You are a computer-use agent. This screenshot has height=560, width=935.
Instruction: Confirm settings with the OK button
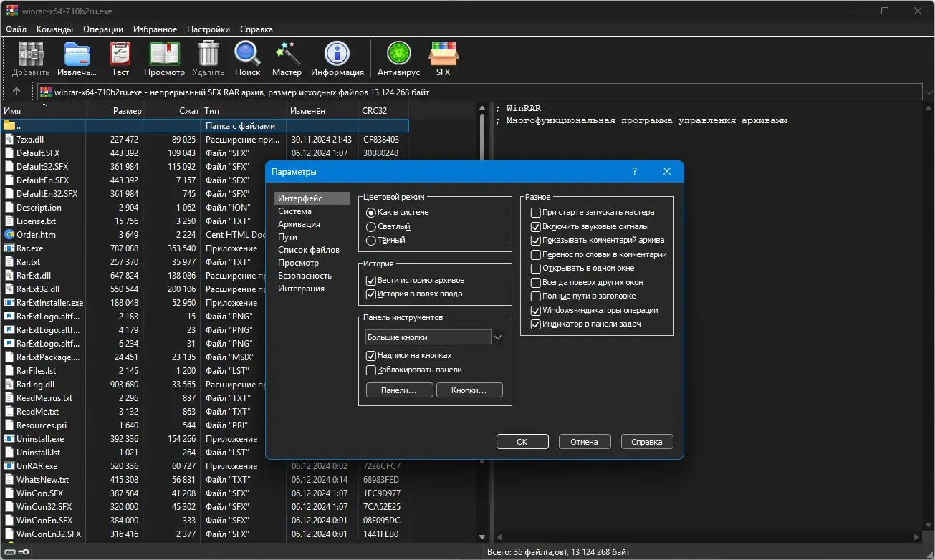[522, 442]
